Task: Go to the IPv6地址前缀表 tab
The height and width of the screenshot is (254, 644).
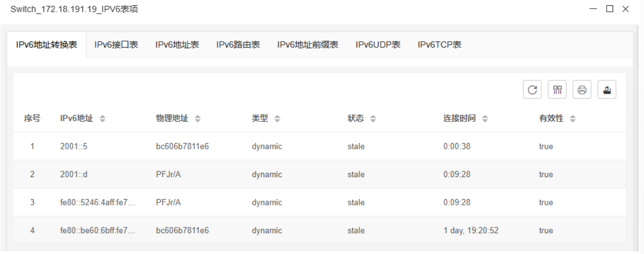Action: [307, 45]
